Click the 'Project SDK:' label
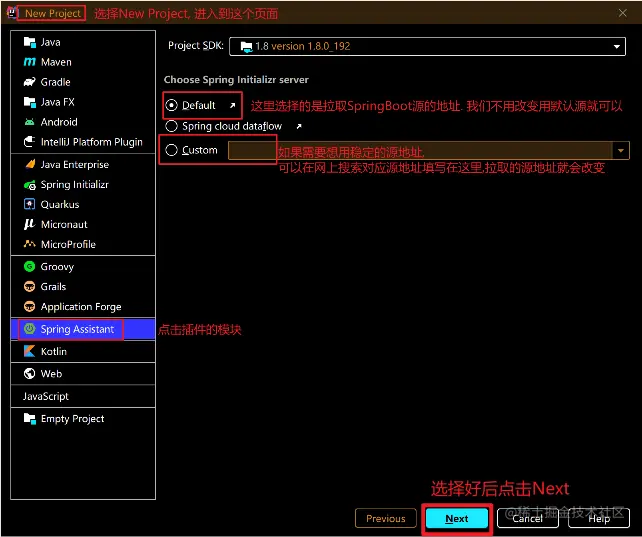This screenshot has width=642, height=537. click(196, 45)
